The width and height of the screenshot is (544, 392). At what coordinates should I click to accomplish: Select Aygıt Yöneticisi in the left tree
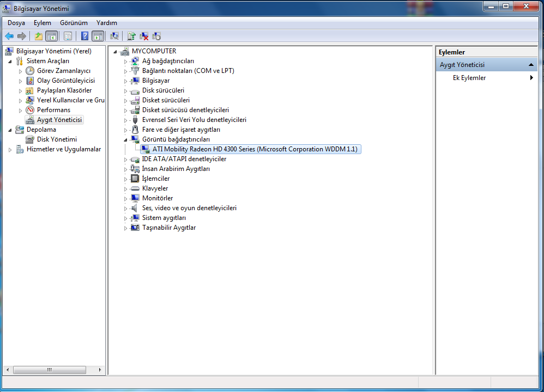pos(59,120)
